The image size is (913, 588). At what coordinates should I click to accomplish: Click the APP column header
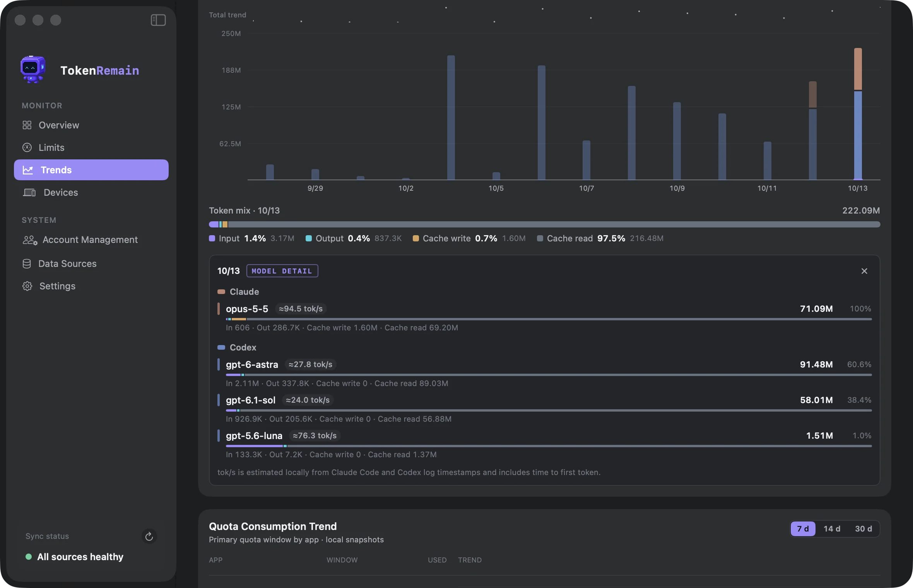pos(215,560)
